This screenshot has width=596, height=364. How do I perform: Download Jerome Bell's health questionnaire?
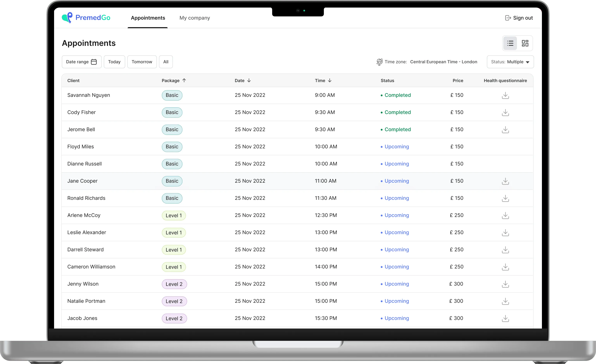pos(505,130)
